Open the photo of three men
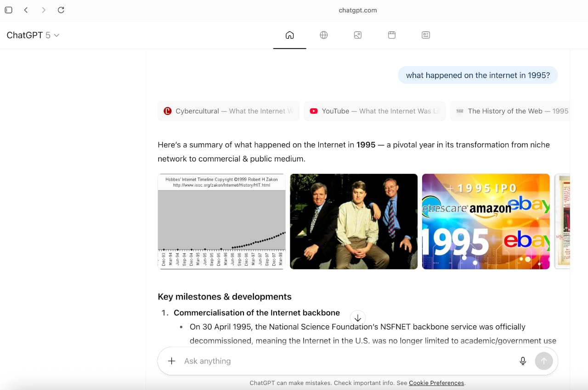 (354, 221)
